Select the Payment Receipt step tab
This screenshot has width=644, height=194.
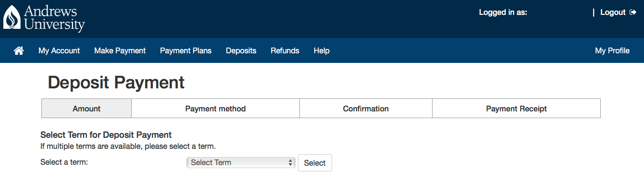(516, 109)
